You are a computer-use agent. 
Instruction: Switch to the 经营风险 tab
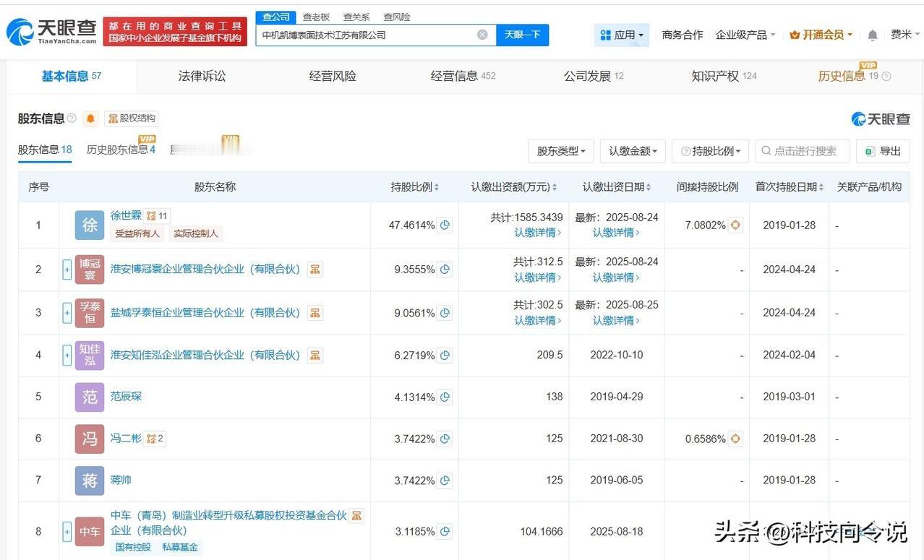pyautogui.click(x=333, y=76)
